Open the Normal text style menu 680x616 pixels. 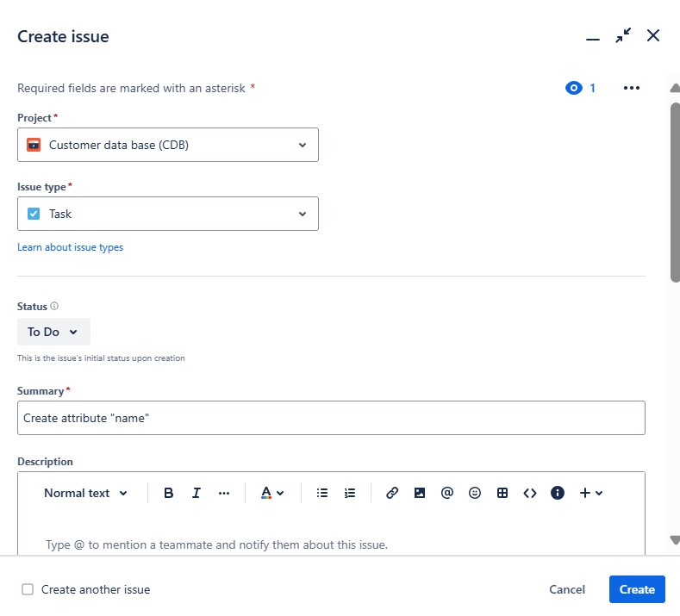point(85,493)
